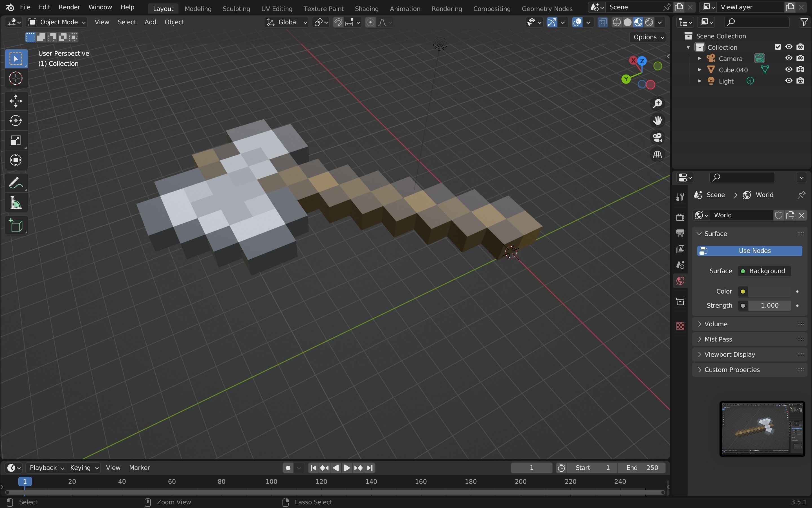Image resolution: width=812 pixels, height=508 pixels.
Task: Collapse the Surface panel
Action: (750, 233)
